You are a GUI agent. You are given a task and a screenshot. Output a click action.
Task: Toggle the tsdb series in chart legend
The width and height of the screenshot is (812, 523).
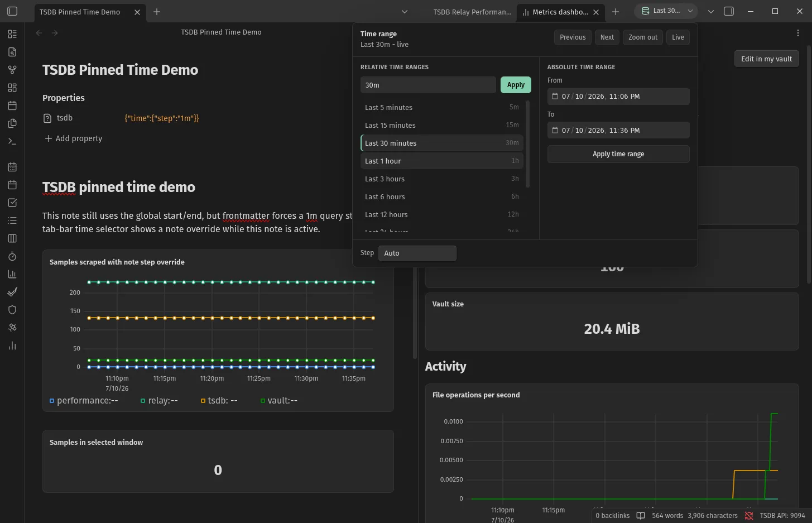[x=219, y=401]
